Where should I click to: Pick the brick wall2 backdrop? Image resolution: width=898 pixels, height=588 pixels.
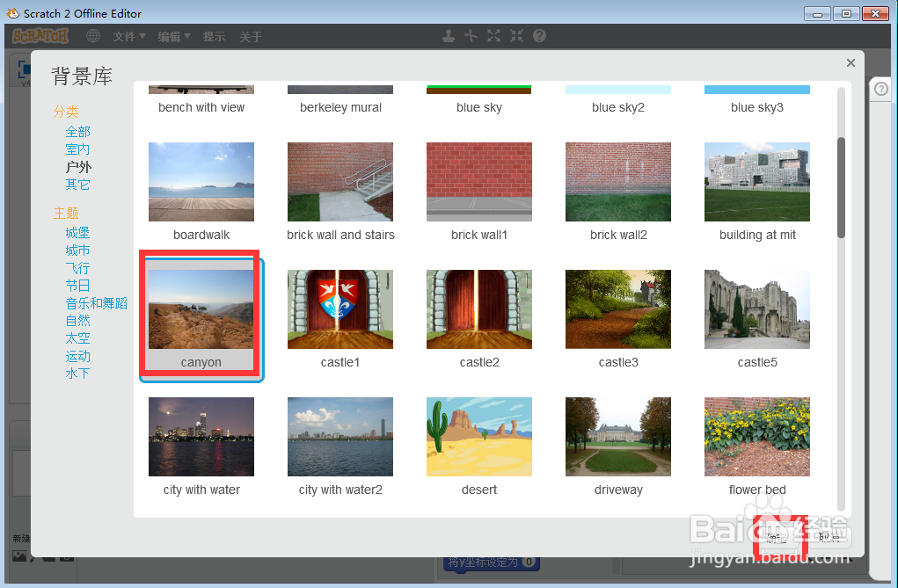click(x=618, y=192)
